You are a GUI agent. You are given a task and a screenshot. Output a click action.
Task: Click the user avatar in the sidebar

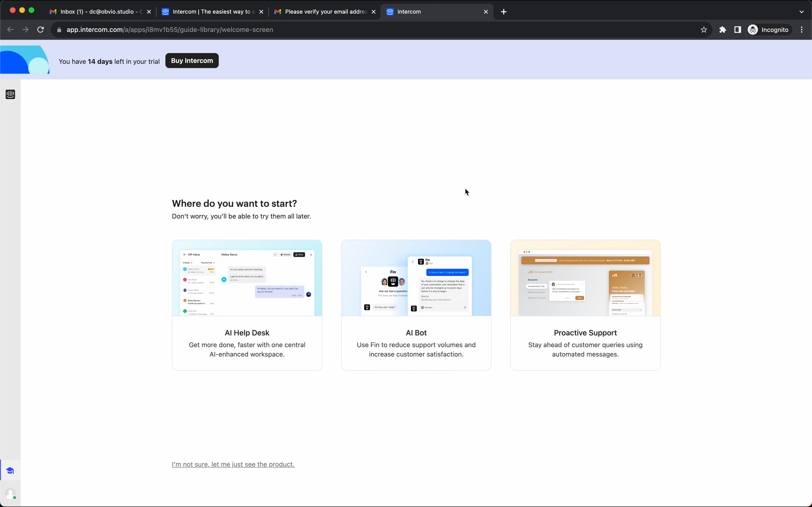point(10,494)
